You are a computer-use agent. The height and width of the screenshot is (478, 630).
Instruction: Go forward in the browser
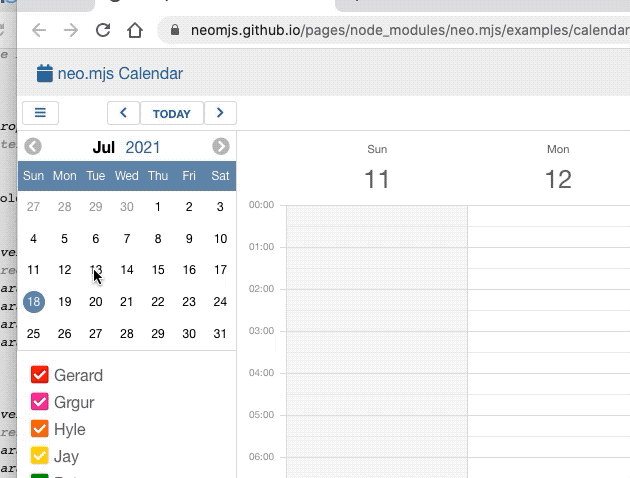(71, 30)
